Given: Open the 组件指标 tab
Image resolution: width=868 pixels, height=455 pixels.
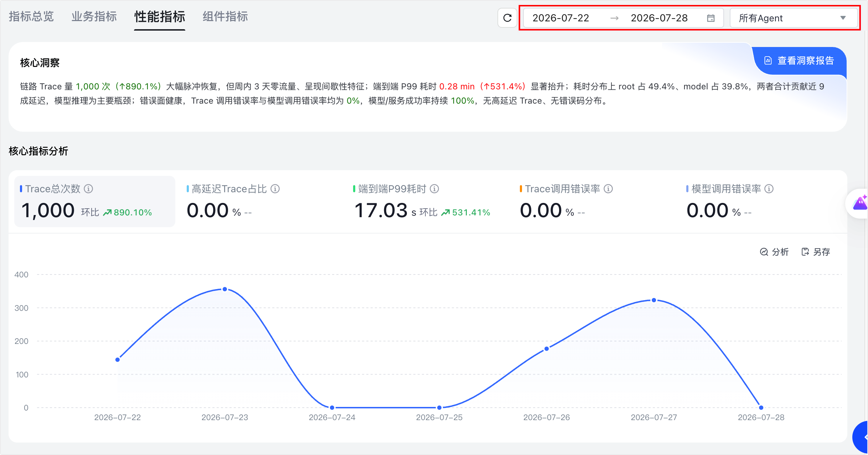Looking at the screenshot, I should pos(225,17).
